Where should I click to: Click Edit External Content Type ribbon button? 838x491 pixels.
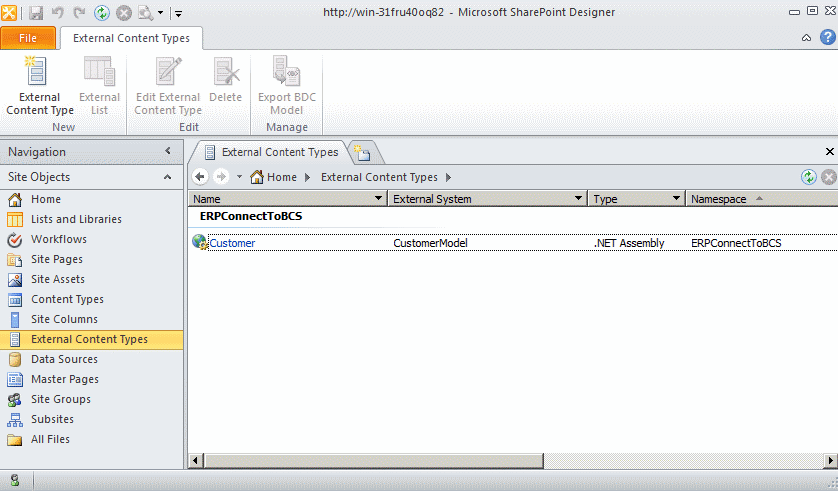coord(168,86)
